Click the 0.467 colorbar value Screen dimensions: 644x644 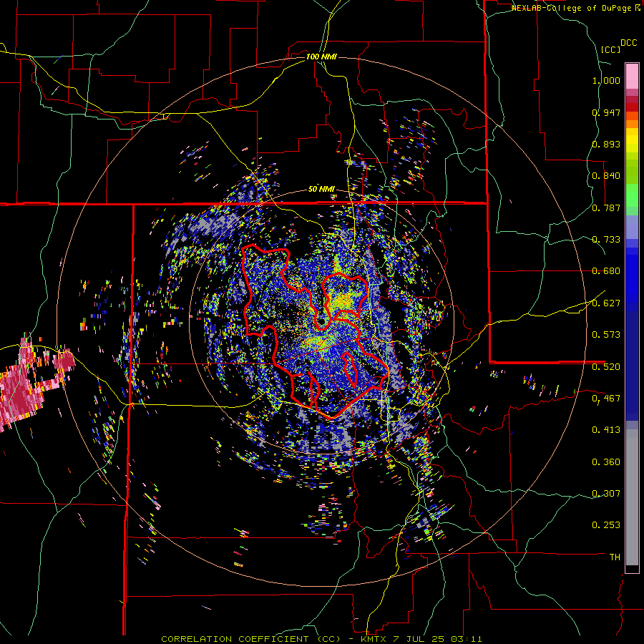(x=606, y=399)
